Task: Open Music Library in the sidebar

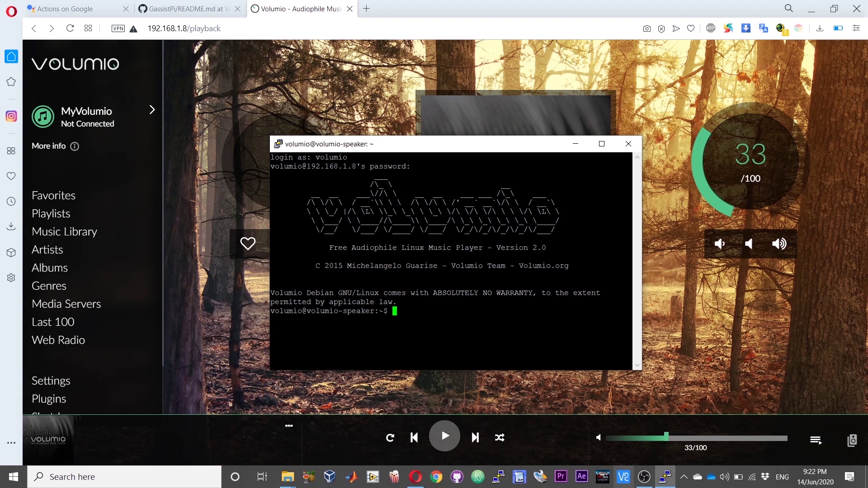Action: [x=64, y=231]
